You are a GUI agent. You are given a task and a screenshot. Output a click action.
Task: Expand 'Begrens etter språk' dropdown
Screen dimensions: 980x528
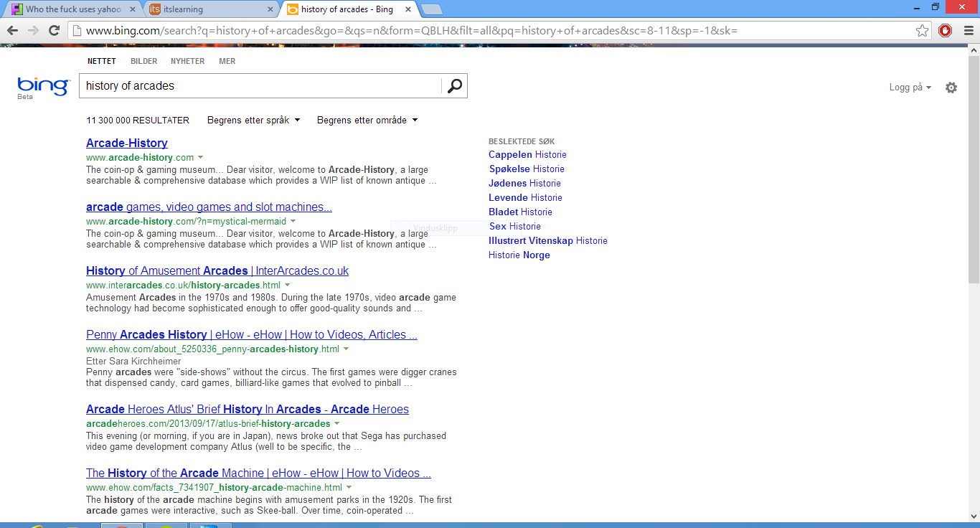[x=253, y=120]
